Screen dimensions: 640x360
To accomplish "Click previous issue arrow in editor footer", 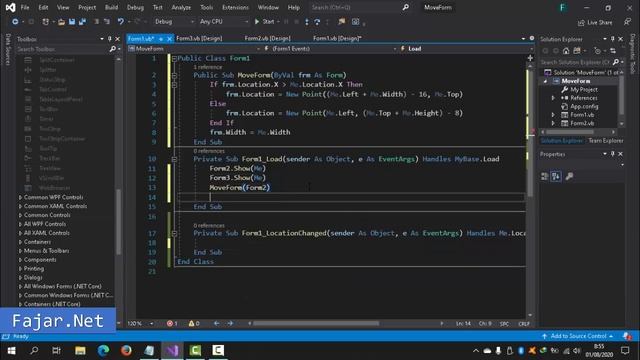I will click(x=216, y=323).
